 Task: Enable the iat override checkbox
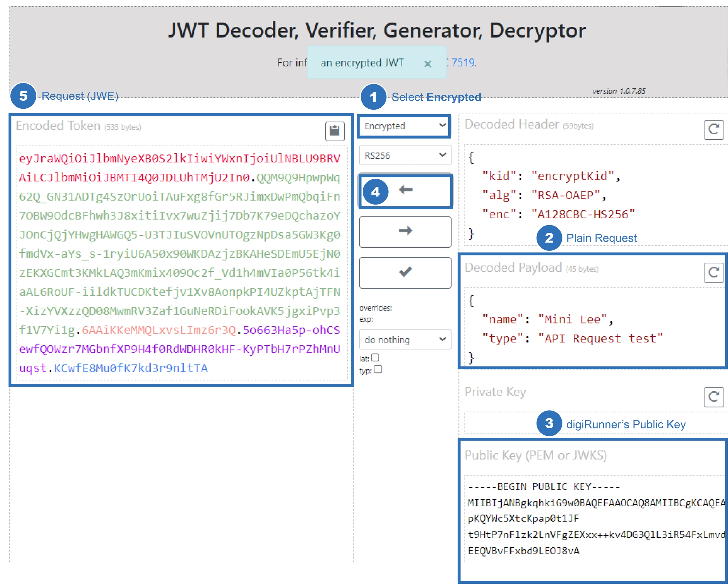click(375, 358)
